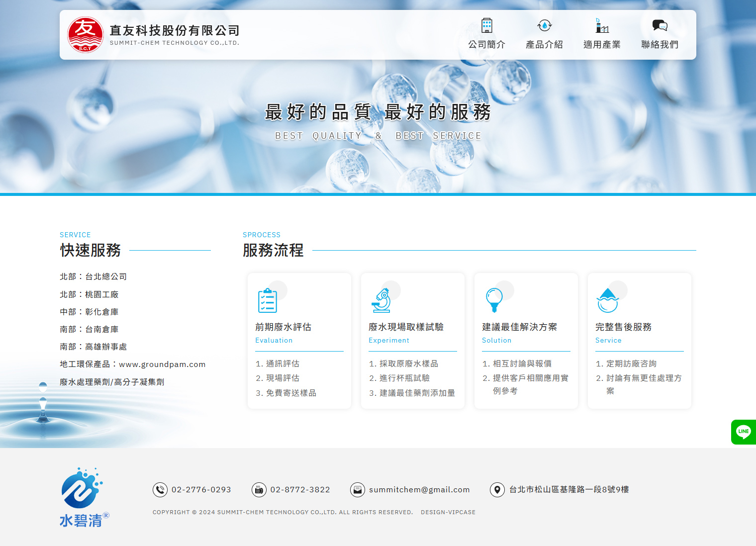The image size is (756, 546).
Task: Click the 完整售後服務 water hands icon
Action: 608,300
